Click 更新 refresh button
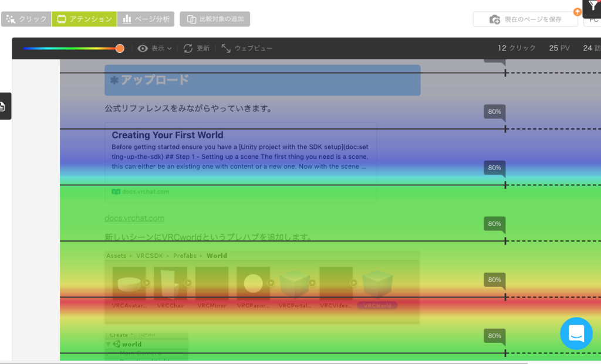This screenshot has width=601, height=364. [x=196, y=48]
